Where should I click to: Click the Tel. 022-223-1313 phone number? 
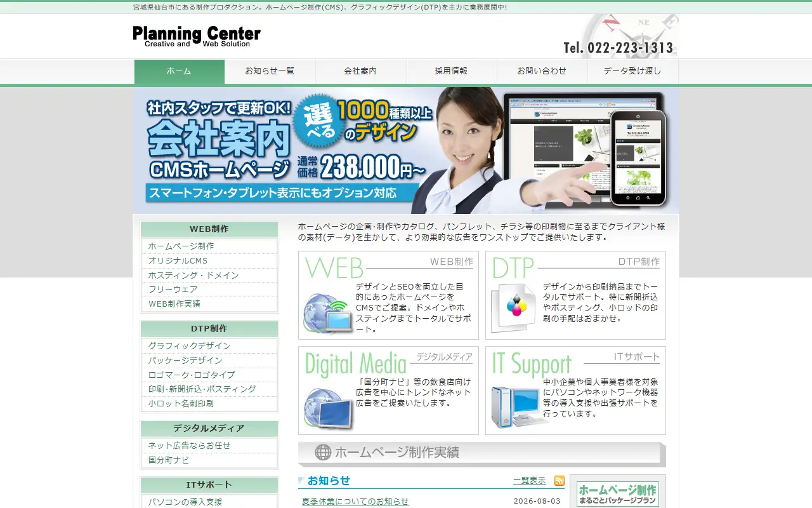pyautogui.click(x=619, y=48)
